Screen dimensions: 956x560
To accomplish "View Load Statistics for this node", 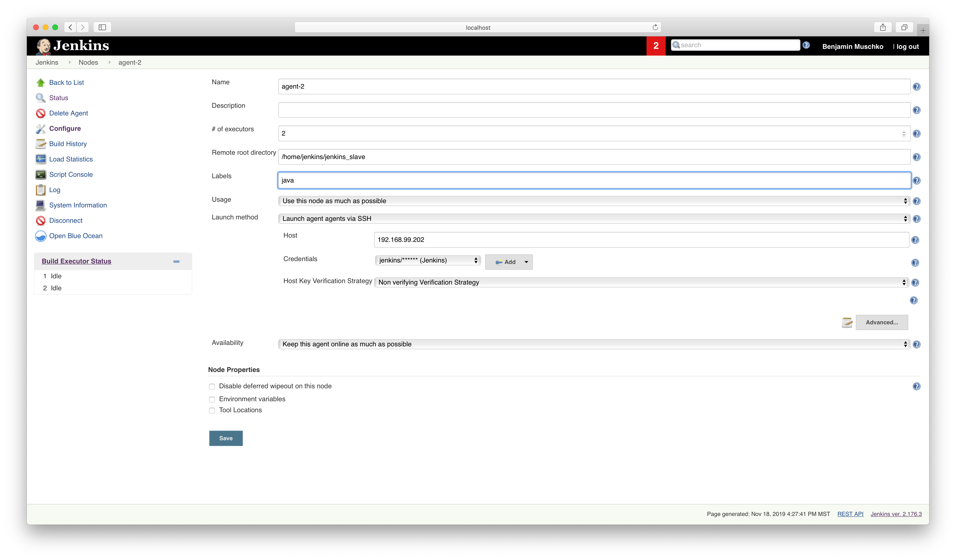I will pos(71,159).
